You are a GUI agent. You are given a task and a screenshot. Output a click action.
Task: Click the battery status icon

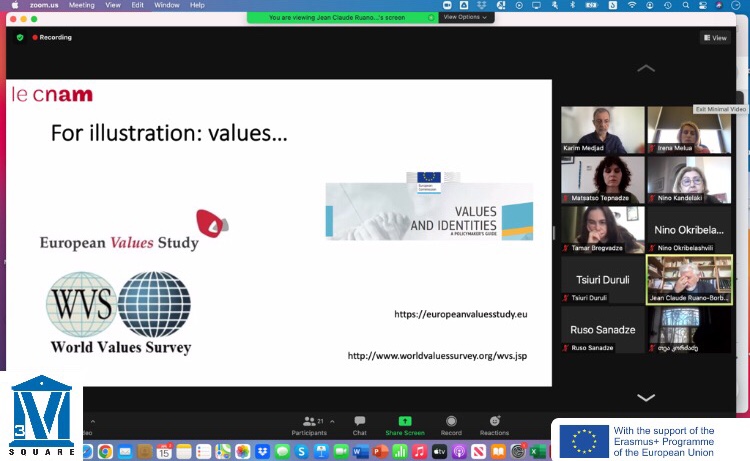pyautogui.click(x=592, y=5)
